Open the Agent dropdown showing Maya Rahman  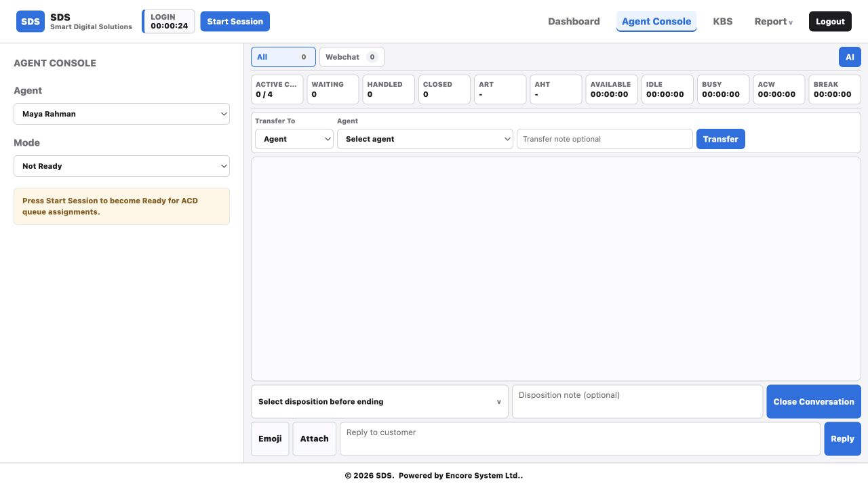click(121, 114)
